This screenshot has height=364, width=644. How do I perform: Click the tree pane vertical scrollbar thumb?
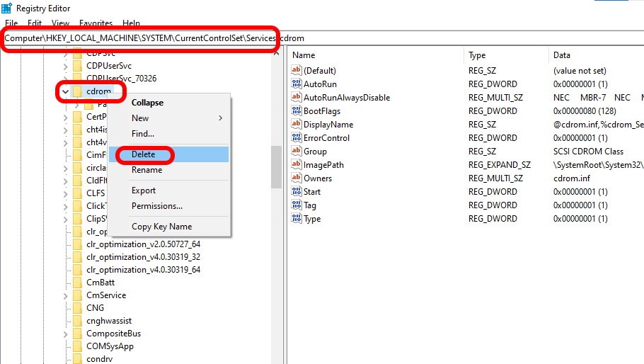tap(277, 167)
